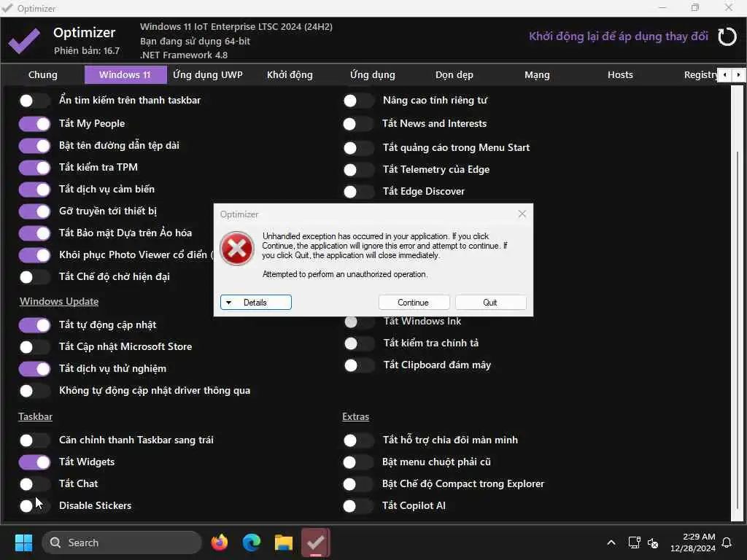
Task: Open File Explorer from taskbar
Action: click(x=284, y=542)
